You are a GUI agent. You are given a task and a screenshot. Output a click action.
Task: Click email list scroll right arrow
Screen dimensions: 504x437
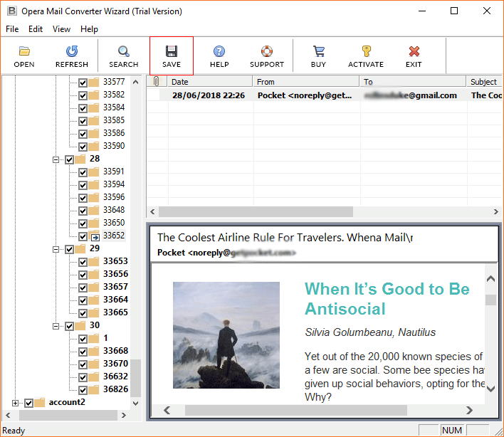[496, 212]
